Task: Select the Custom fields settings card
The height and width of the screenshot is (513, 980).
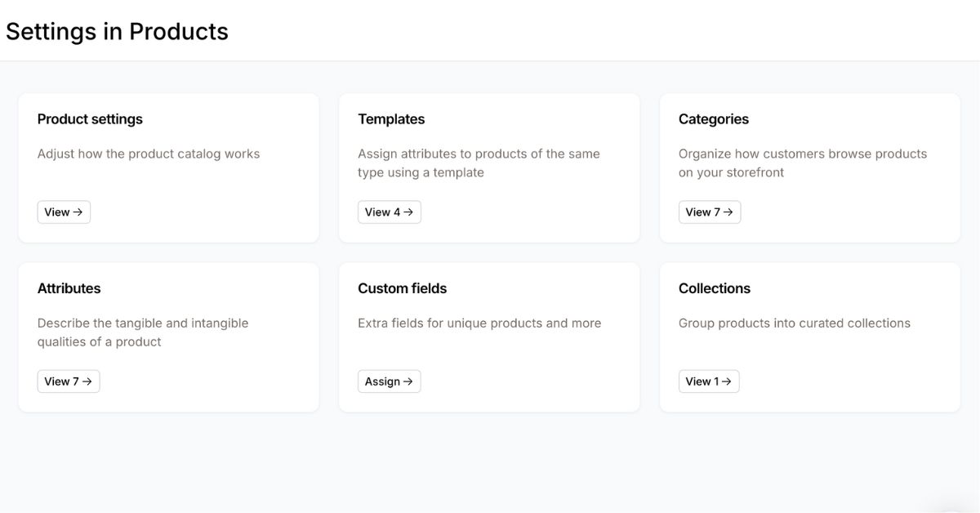Action: tap(488, 337)
